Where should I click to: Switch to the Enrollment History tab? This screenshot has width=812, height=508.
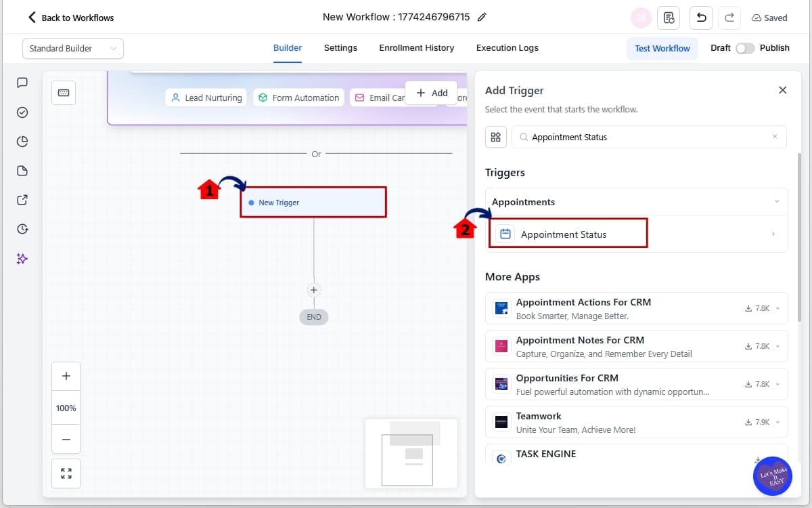(x=416, y=47)
